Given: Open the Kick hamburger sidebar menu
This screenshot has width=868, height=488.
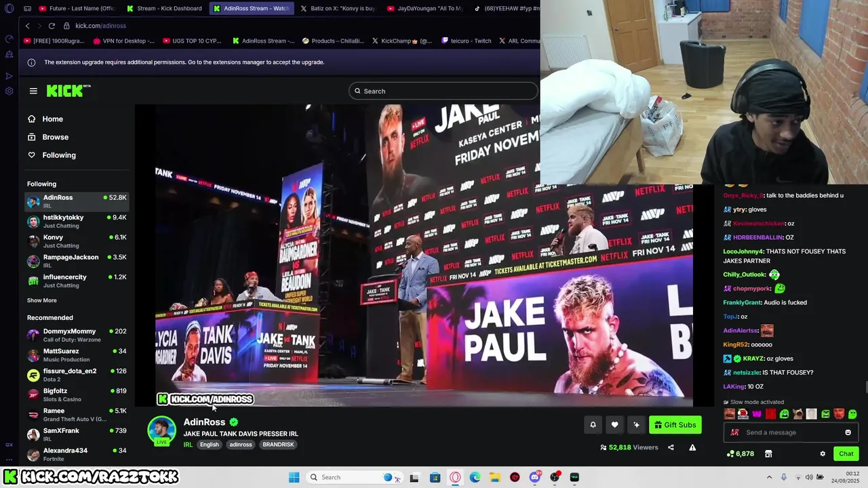Looking at the screenshot, I should pyautogui.click(x=33, y=91).
